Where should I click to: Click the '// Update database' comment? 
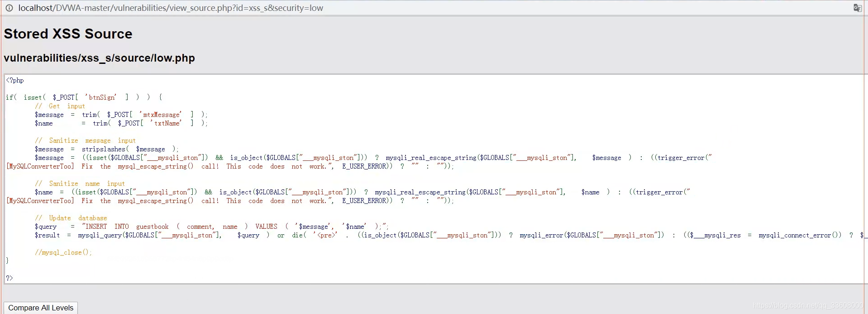point(71,218)
